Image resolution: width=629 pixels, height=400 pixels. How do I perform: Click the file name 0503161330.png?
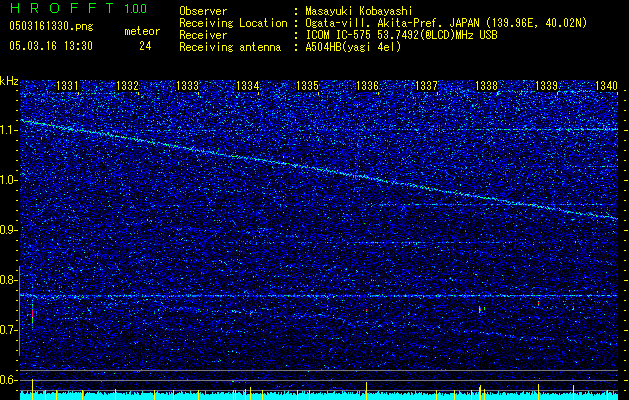click(51, 26)
